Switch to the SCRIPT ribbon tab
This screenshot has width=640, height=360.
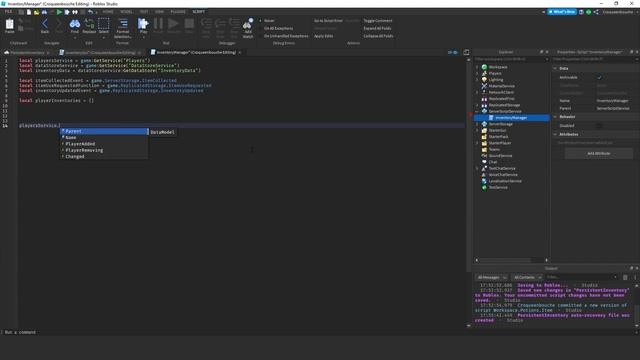pos(199,12)
